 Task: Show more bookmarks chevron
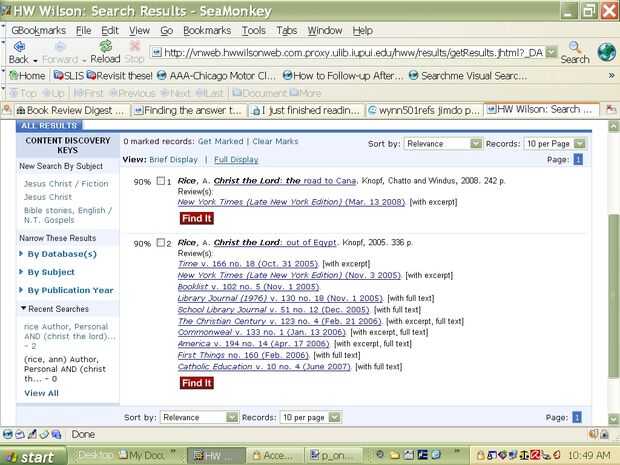tap(611, 76)
